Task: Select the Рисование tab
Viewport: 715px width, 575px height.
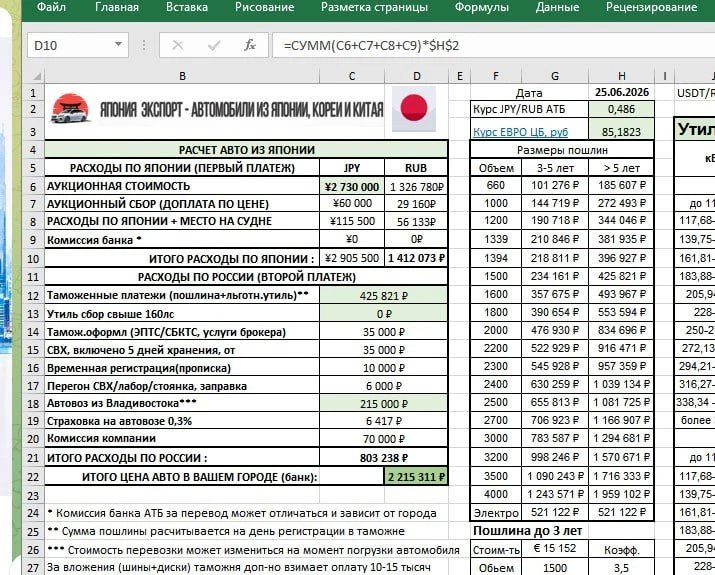Action: pyautogui.click(x=264, y=7)
